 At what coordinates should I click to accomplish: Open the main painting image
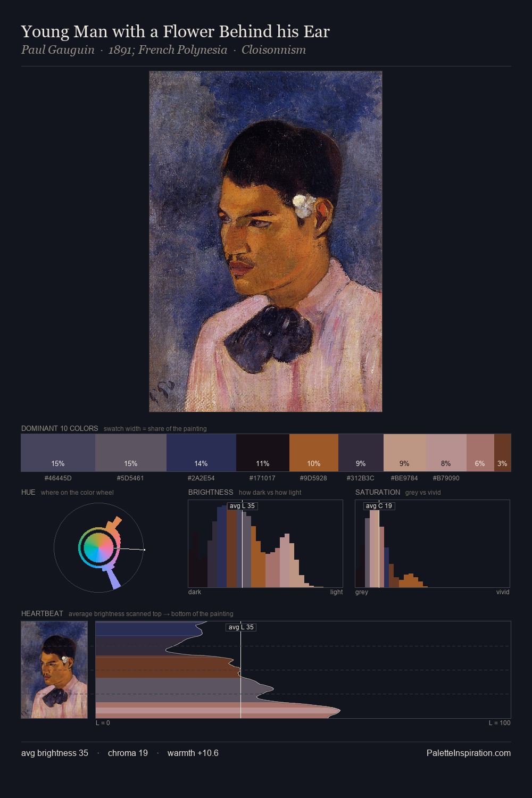pos(265,242)
